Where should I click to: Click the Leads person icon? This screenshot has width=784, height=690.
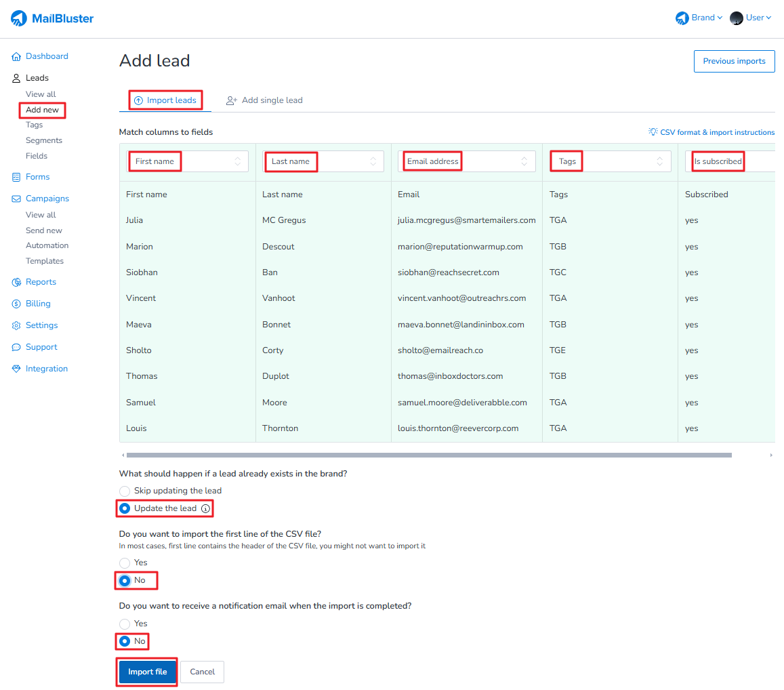coord(16,78)
